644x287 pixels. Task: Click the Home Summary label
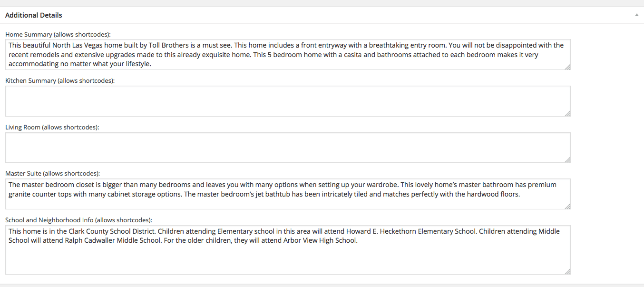[x=58, y=34]
